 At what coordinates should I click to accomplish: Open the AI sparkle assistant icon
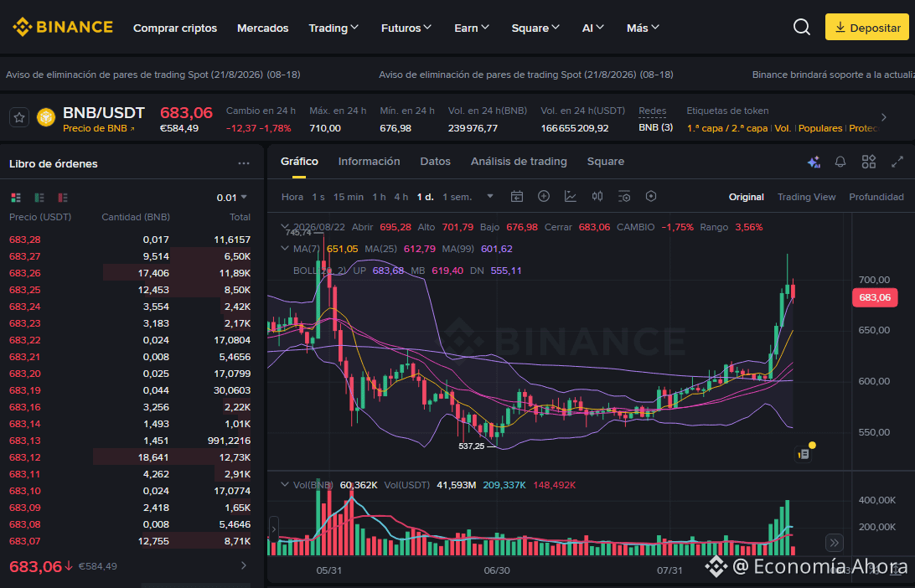[814, 162]
